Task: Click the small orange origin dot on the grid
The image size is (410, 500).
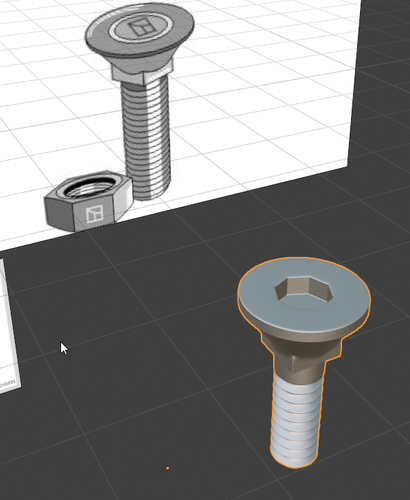Action: [167, 468]
